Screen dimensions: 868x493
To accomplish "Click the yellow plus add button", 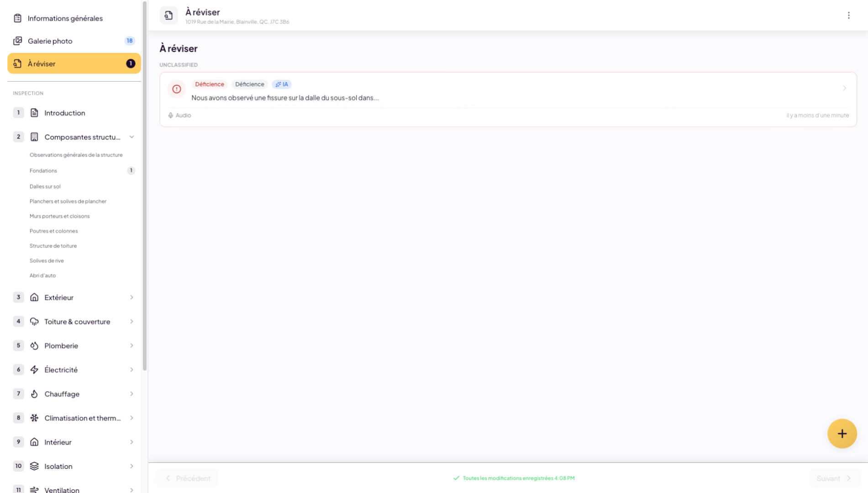I will 842,434.
